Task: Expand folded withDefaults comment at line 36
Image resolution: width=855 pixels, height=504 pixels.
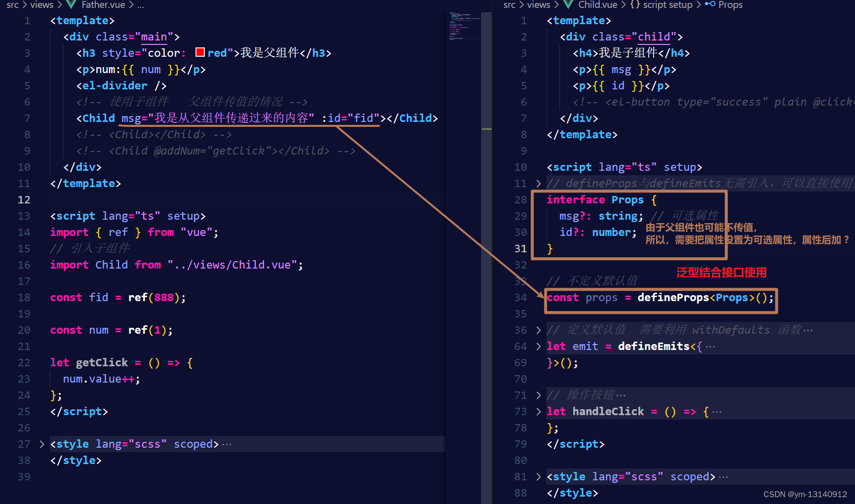Action: pos(539,330)
